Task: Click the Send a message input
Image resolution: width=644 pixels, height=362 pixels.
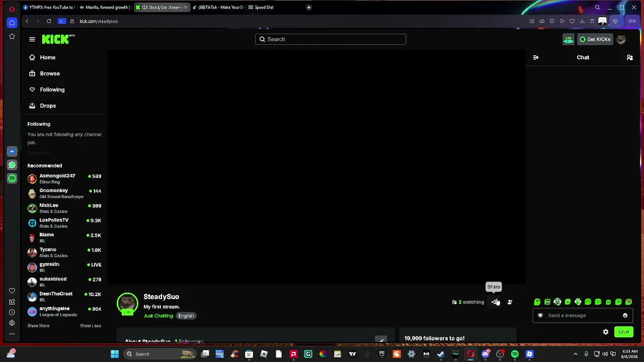Action: click(582, 316)
